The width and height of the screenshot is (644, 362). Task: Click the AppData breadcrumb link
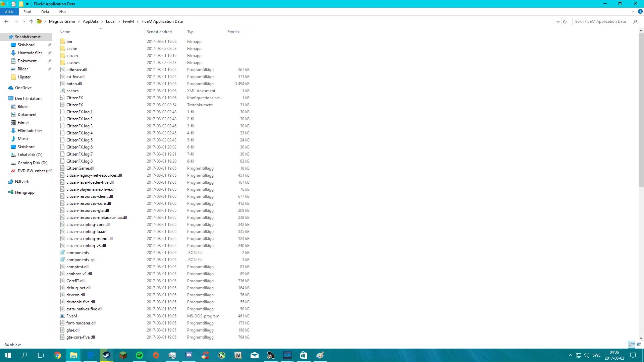point(90,21)
